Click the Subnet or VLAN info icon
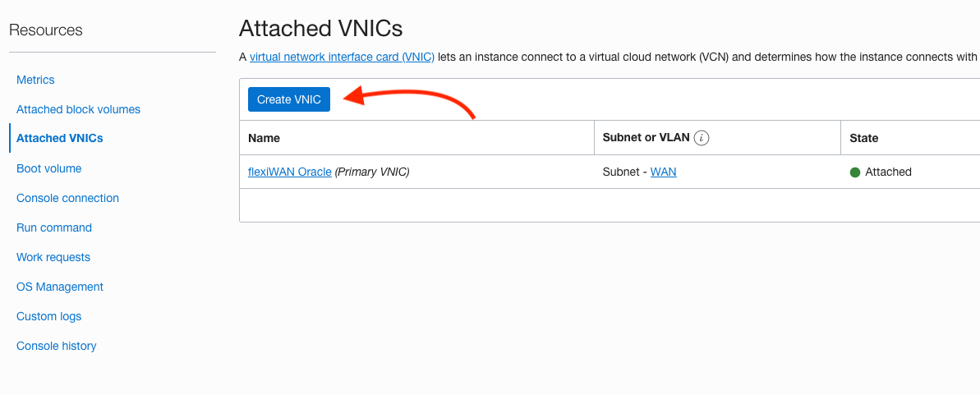The height and width of the screenshot is (395, 980). coord(702,138)
